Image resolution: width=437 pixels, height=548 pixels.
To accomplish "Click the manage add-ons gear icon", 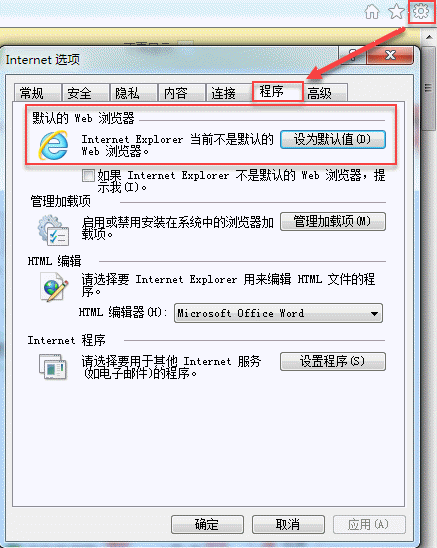I will [53, 230].
